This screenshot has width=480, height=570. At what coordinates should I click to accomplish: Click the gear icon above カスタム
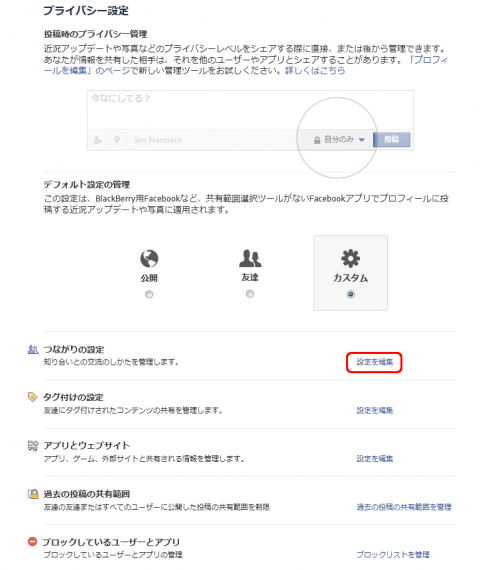[x=351, y=258]
